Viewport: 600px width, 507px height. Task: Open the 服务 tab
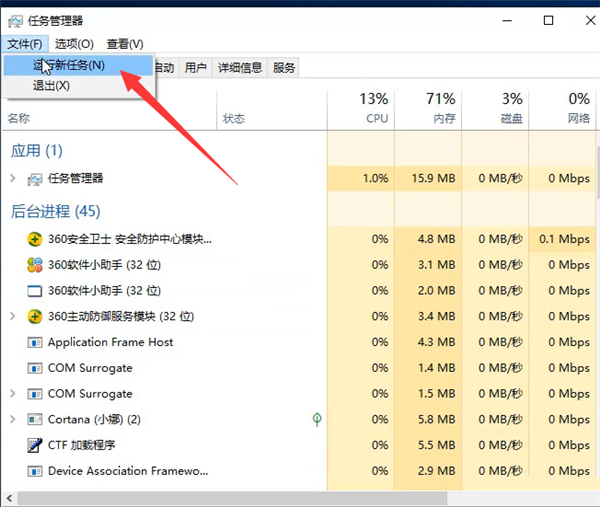click(x=284, y=68)
